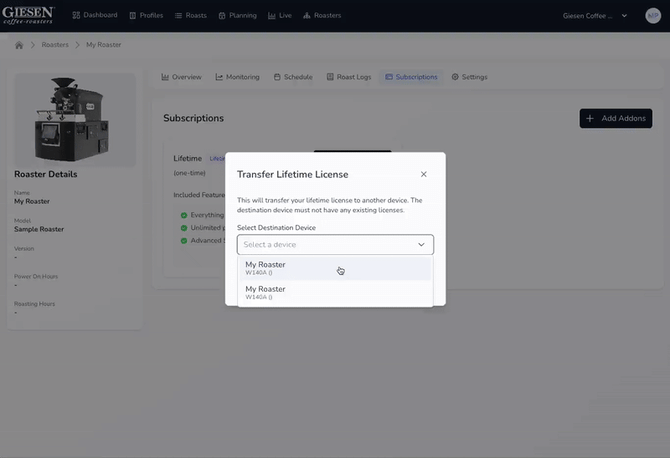The image size is (670, 458).
Task: Open the Schedule tab
Action: click(x=293, y=77)
